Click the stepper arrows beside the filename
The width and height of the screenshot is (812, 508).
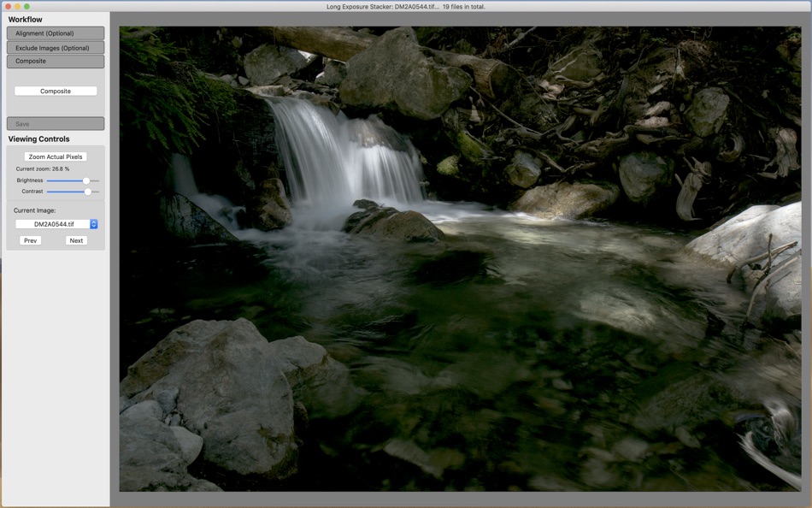(93, 224)
